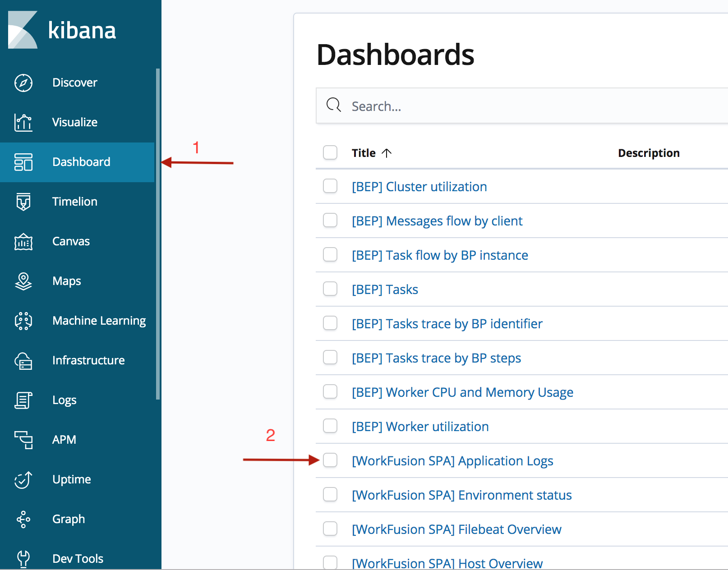Screen dimensions: 728x570
Task: Open Dev Tools via wrench icon
Action: (x=23, y=559)
